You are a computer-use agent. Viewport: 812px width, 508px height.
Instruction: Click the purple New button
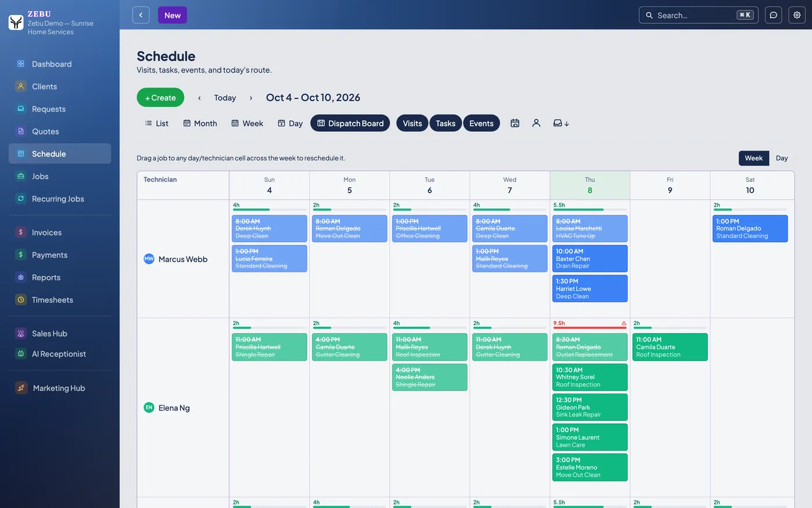tap(172, 15)
